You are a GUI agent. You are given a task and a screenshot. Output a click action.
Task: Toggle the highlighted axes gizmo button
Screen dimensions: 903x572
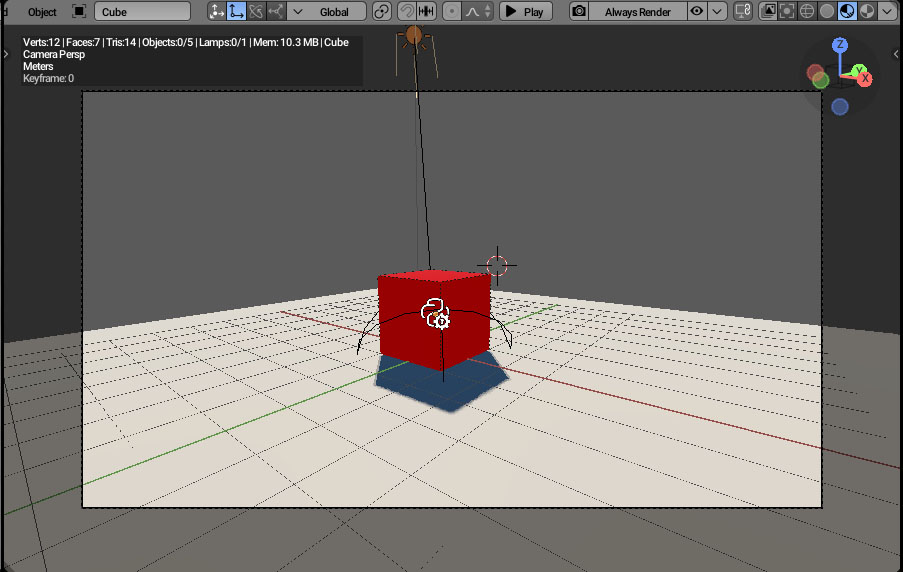237,12
